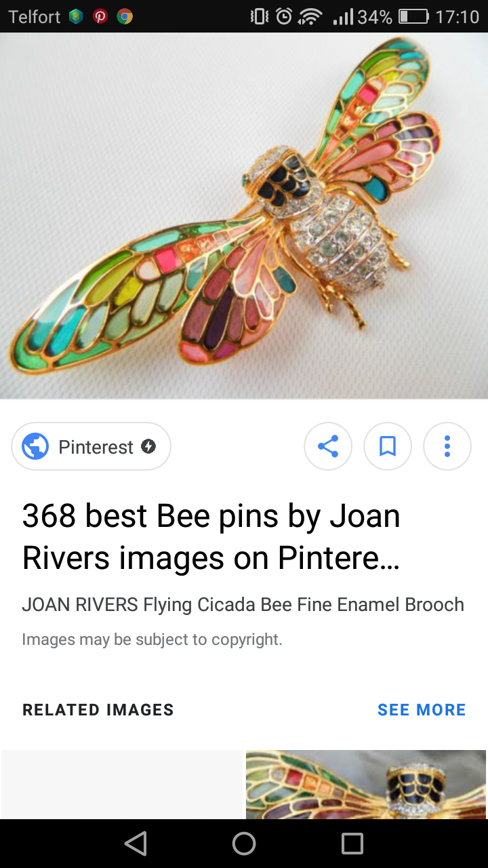The image size is (488, 868).
Task: Tap the share icon
Action: [x=328, y=446]
